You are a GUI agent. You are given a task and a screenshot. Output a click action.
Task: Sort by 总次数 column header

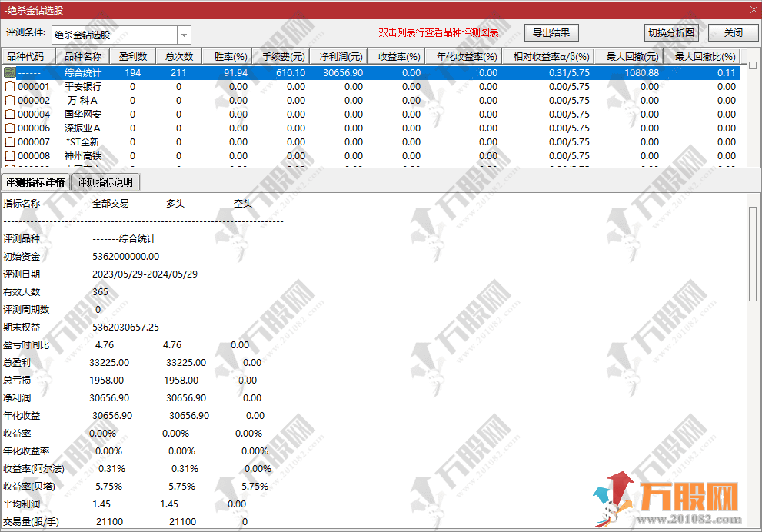pyautogui.click(x=179, y=56)
